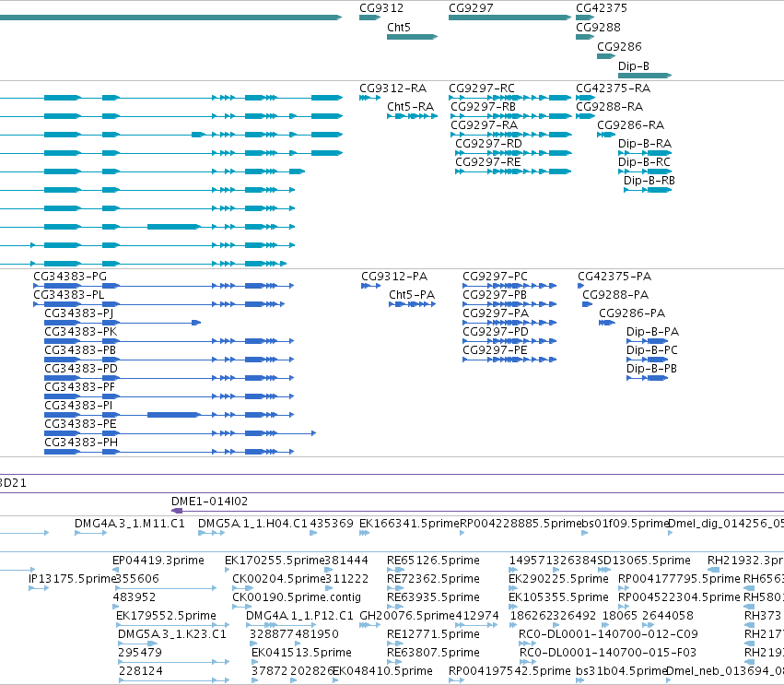This screenshot has height=685, width=784.
Task: Click transcript CG9297-RE
Action: click(488, 162)
